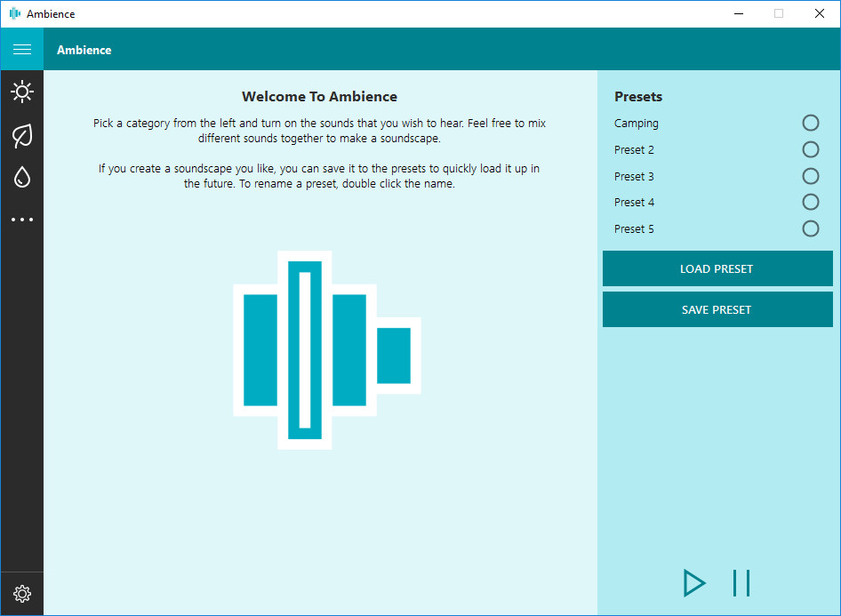The height and width of the screenshot is (616, 841).
Task: Click the Preset 3 name label
Action: [634, 176]
